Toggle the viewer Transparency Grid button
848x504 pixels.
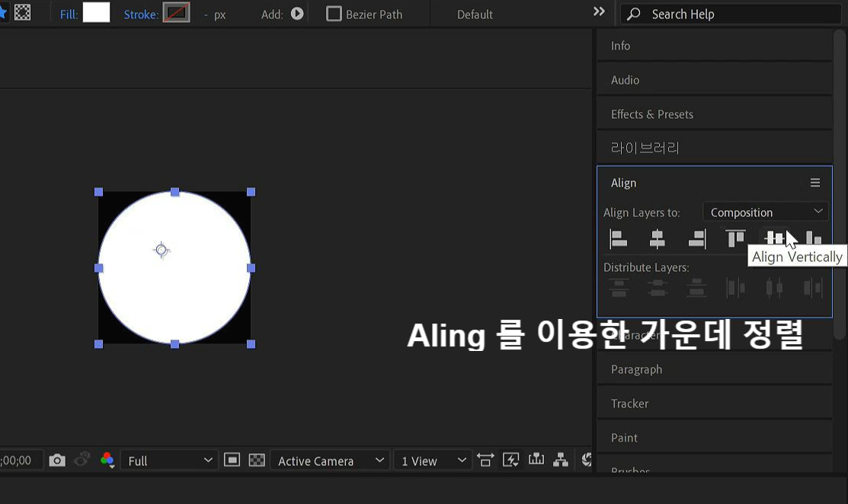click(x=257, y=461)
